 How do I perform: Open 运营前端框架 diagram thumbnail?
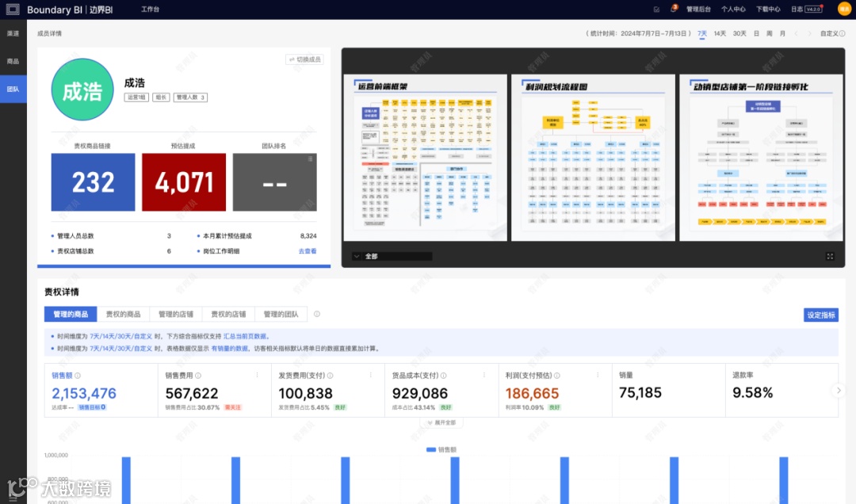point(426,157)
